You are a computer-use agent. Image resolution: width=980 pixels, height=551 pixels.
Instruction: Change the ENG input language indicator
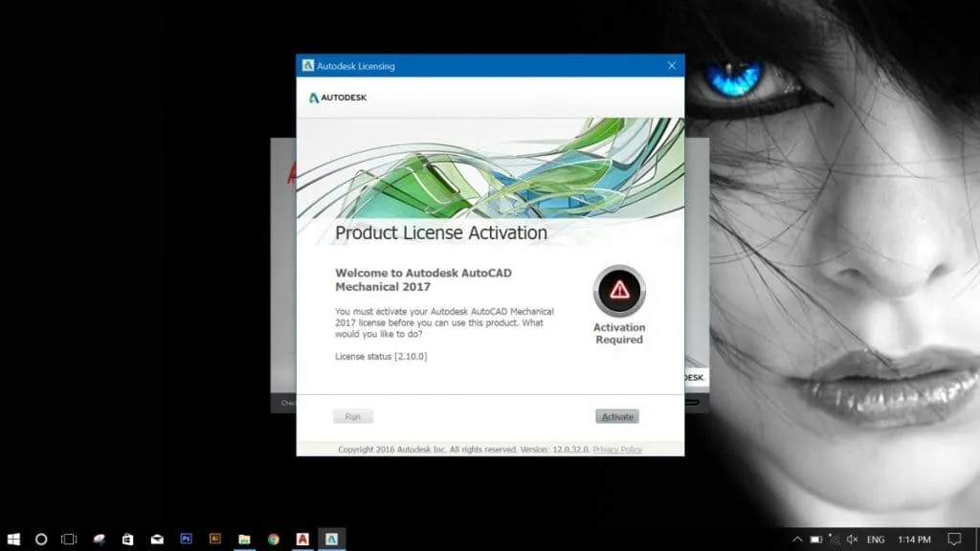[876, 540]
